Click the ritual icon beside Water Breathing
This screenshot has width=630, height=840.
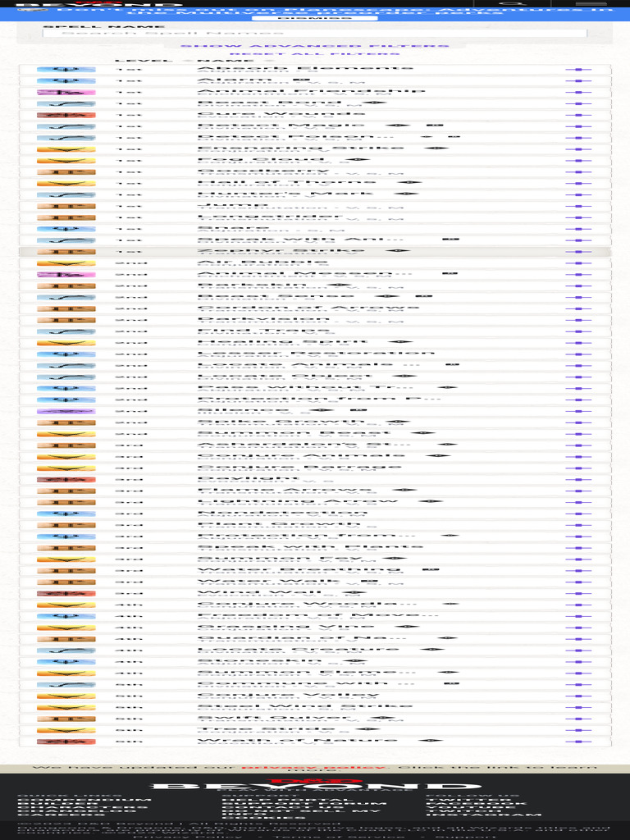coord(431,569)
